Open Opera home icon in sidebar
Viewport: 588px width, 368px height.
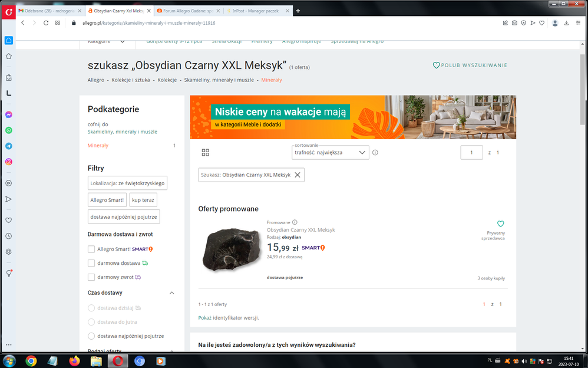pyautogui.click(x=9, y=40)
